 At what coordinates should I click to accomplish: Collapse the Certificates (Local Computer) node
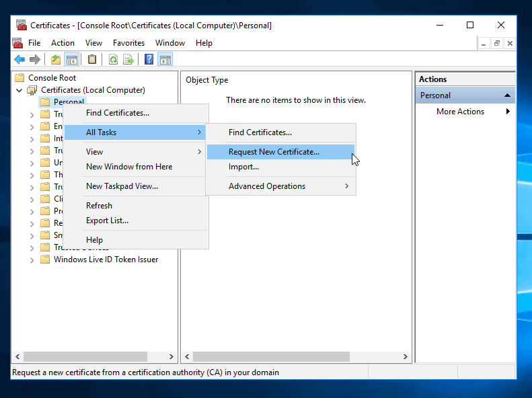(20, 90)
